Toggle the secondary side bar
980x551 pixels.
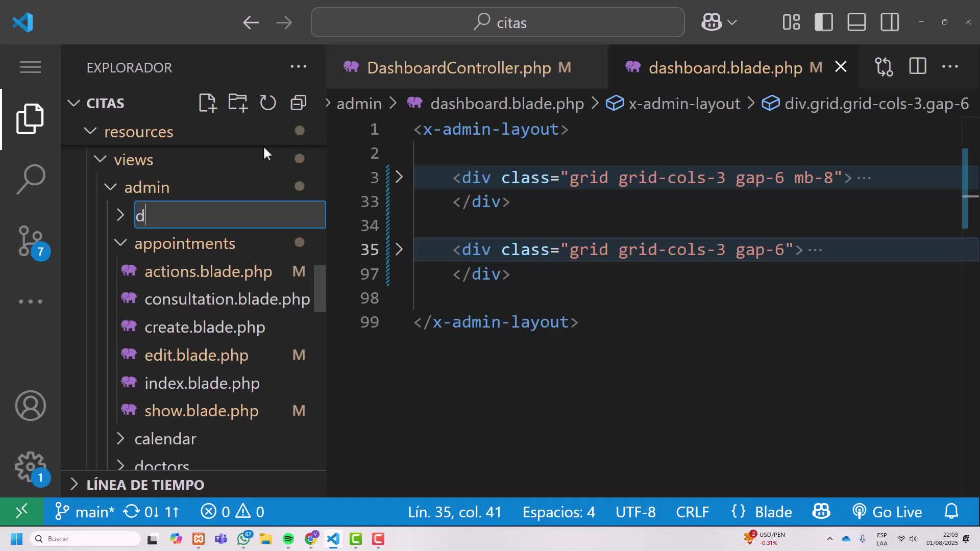(x=890, y=22)
